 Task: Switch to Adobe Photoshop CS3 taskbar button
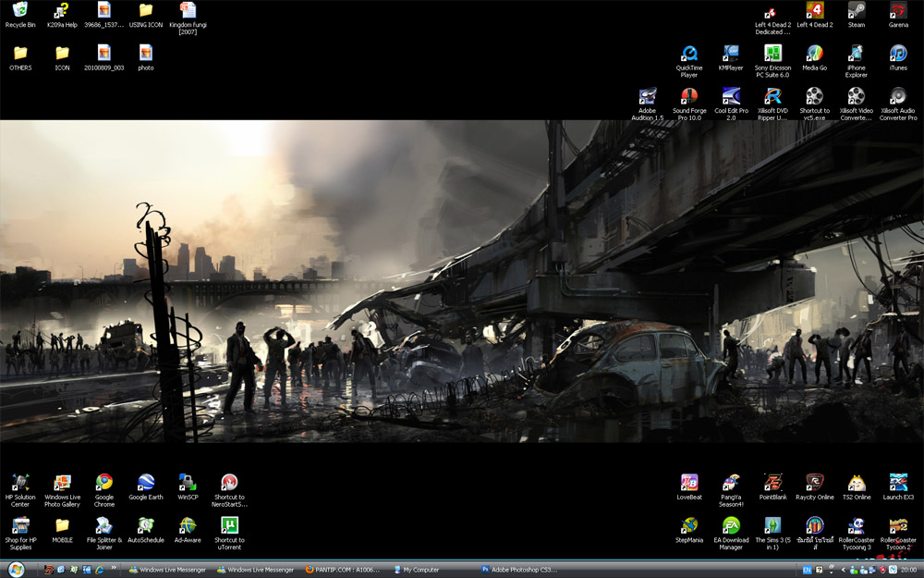(519, 570)
